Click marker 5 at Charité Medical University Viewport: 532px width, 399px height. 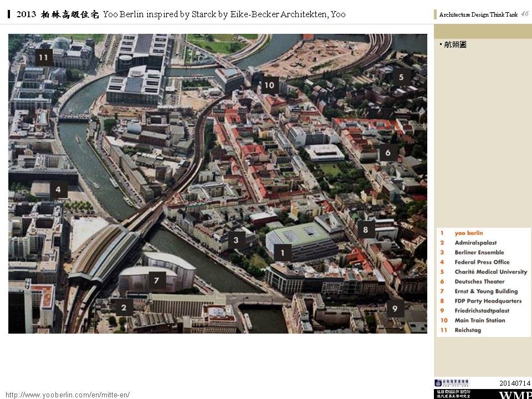click(x=401, y=76)
